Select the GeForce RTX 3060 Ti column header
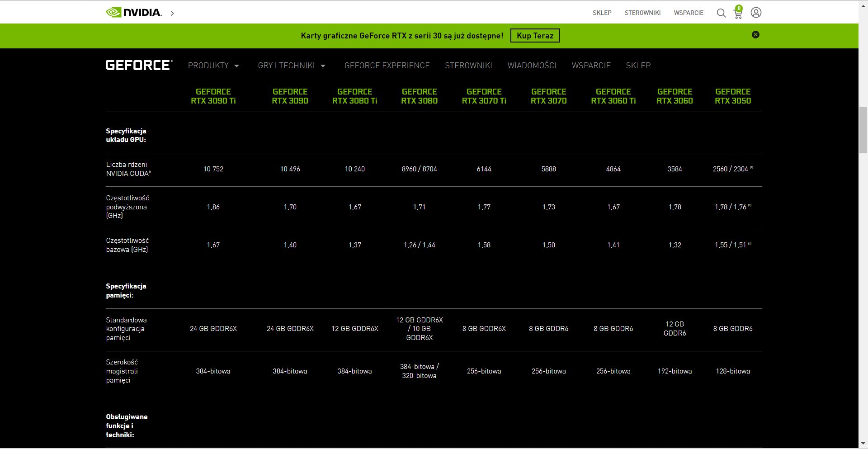868x449 pixels. [613, 96]
